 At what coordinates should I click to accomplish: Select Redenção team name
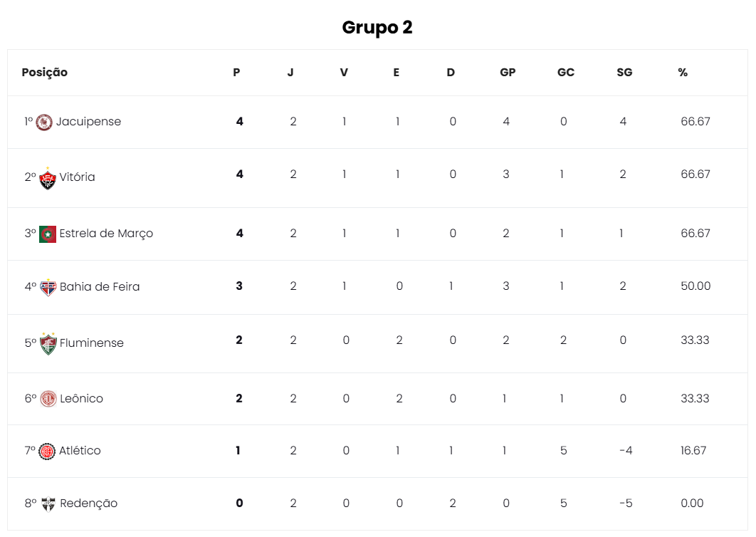89,504
